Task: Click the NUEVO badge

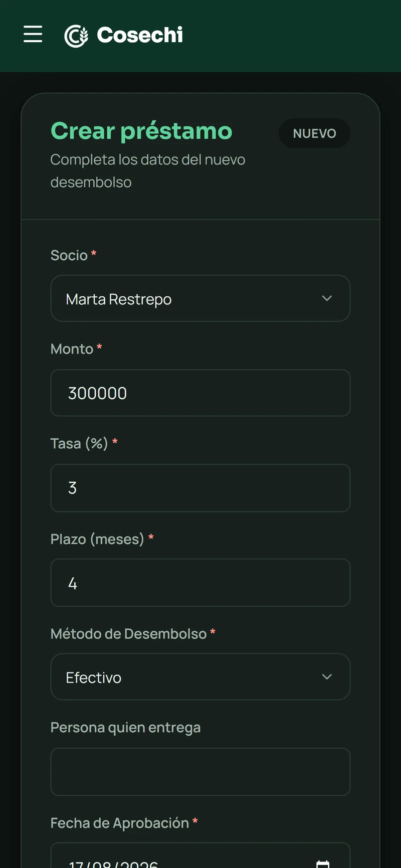Action: pos(314,133)
